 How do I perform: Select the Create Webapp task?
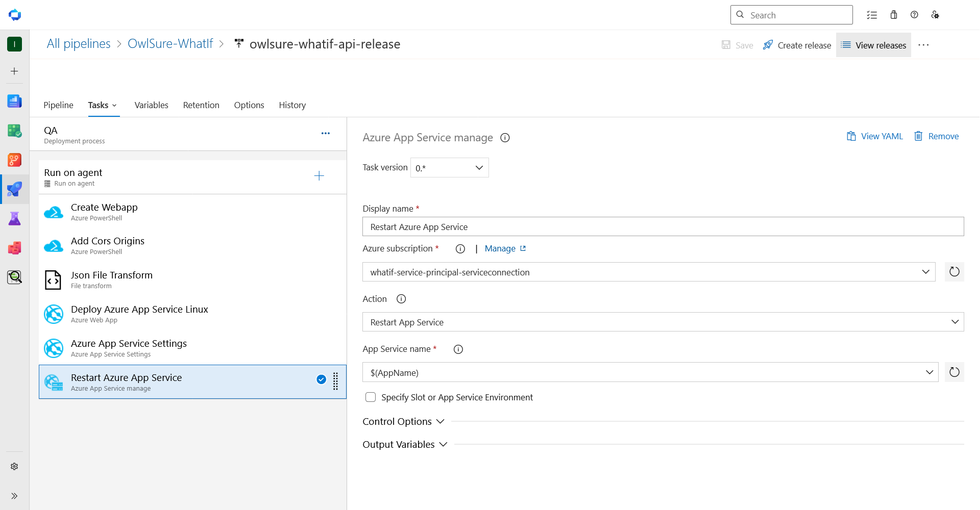click(192, 212)
